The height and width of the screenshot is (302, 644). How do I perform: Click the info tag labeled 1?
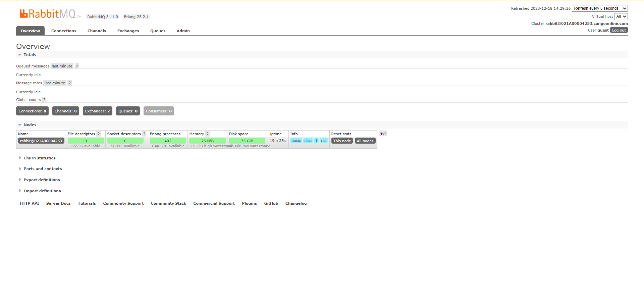316,141
